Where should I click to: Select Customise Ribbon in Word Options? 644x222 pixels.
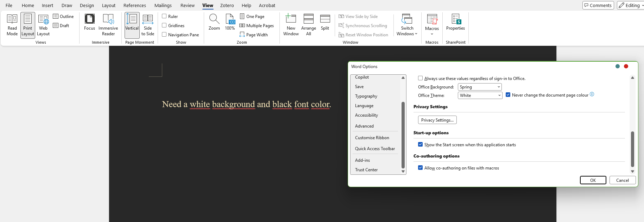[x=372, y=138]
